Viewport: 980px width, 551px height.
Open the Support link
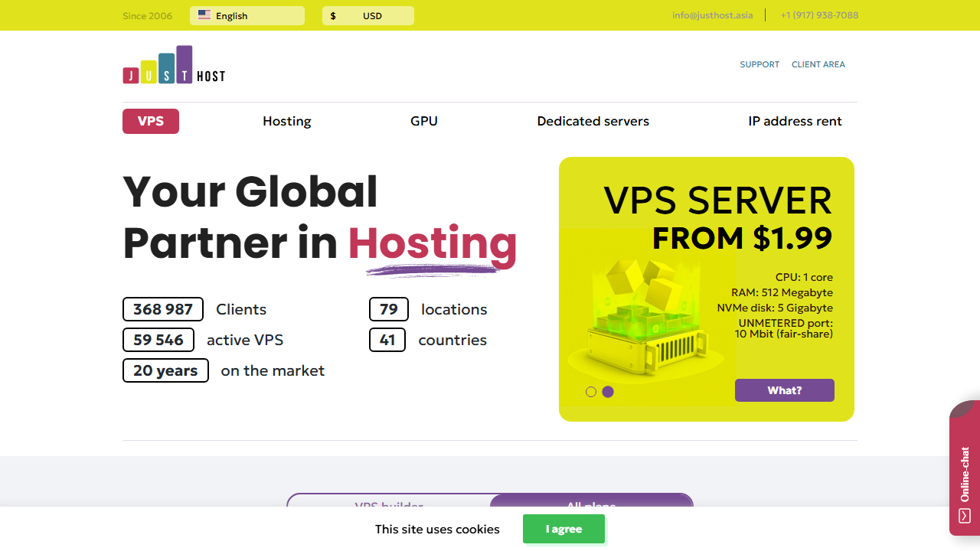[x=759, y=64]
